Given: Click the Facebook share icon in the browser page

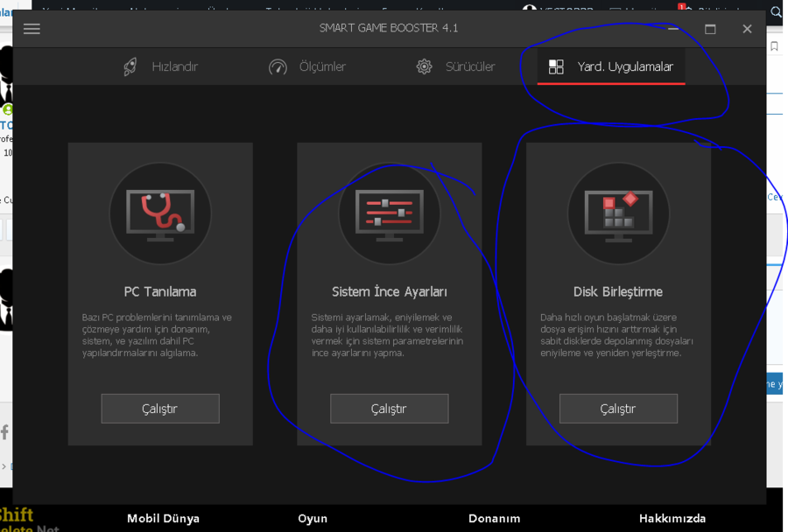Looking at the screenshot, I should pos(4,432).
